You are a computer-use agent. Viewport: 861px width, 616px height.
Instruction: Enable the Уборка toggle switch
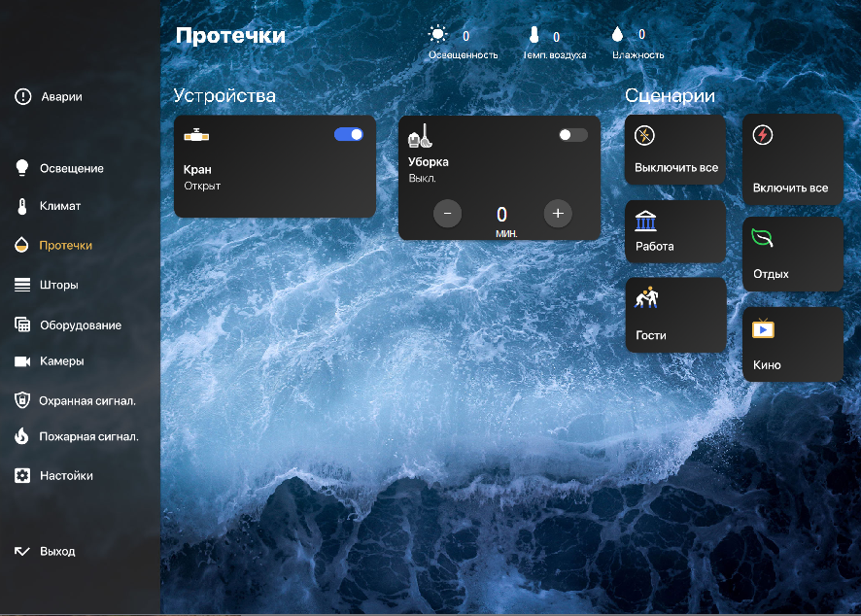(x=572, y=135)
